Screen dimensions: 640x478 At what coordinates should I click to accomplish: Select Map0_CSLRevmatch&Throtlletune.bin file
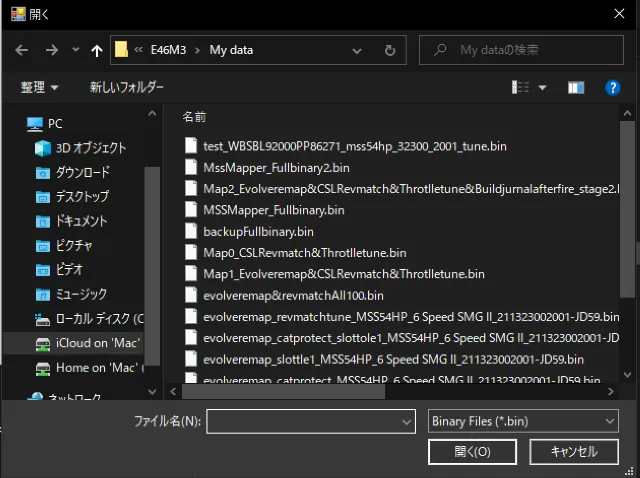coord(296,253)
